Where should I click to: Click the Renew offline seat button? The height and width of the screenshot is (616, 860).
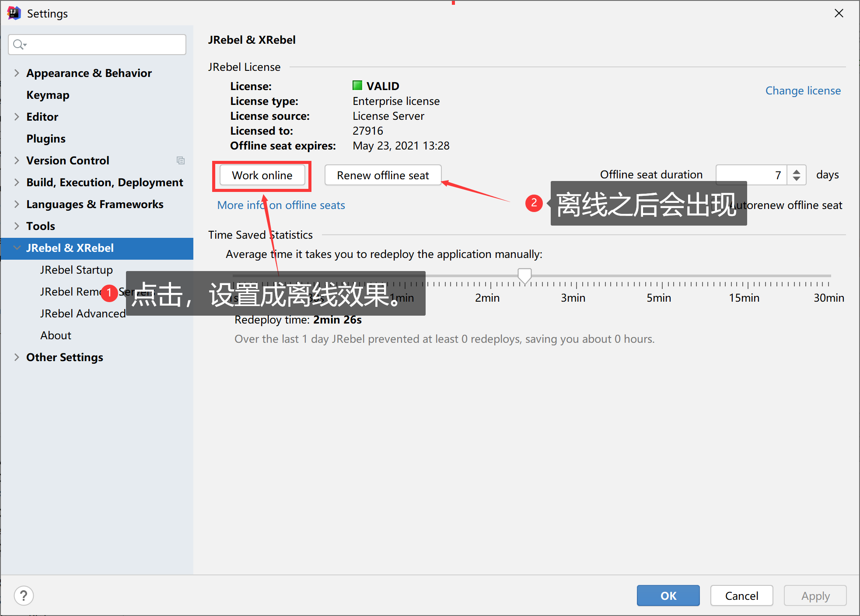pyautogui.click(x=383, y=175)
